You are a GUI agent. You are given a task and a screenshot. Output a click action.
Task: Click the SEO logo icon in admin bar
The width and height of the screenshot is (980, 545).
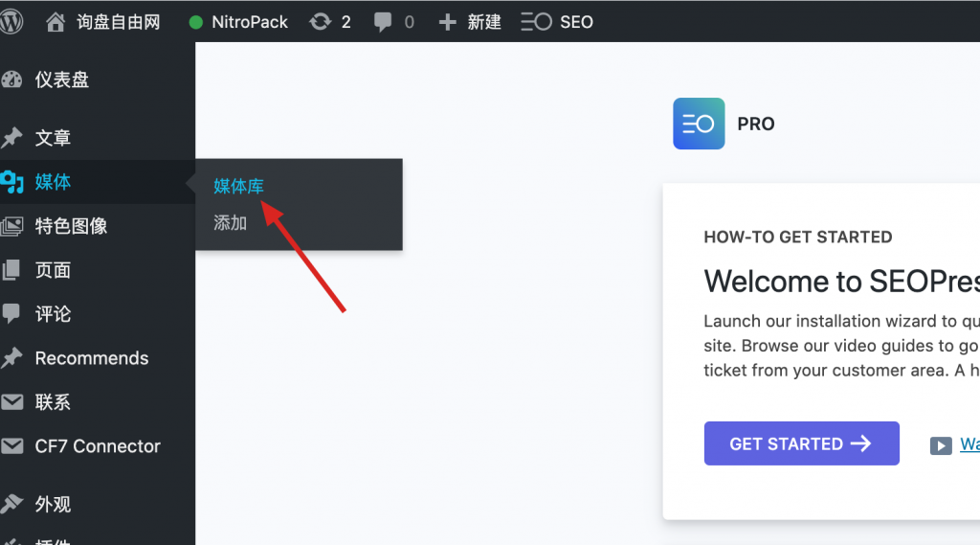pyautogui.click(x=536, y=21)
